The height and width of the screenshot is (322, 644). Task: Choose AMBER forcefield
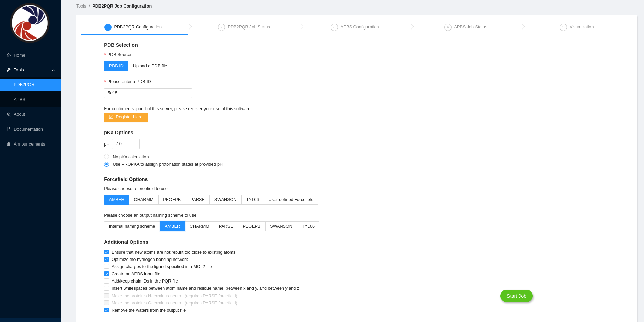pyautogui.click(x=117, y=200)
